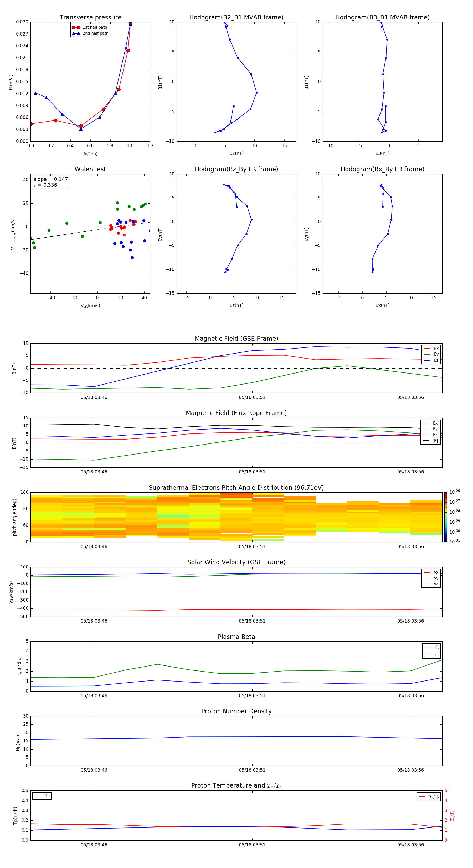Click the 'Transverse pressure' plot title

coord(90,18)
